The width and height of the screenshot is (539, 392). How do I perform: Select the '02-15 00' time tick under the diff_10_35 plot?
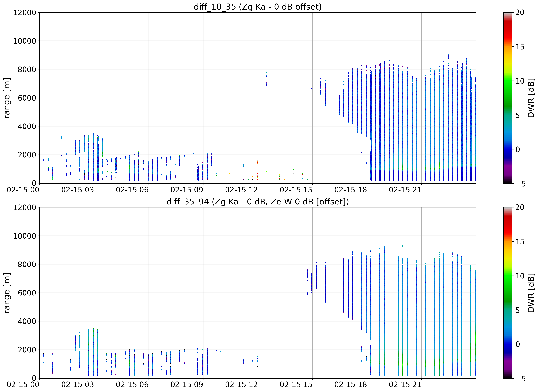(23, 190)
